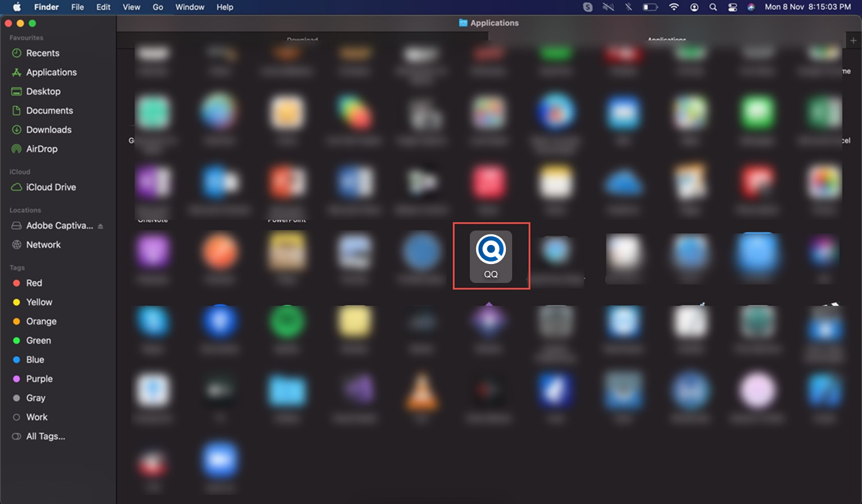
Task: Open the View menu
Action: click(131, 7)
